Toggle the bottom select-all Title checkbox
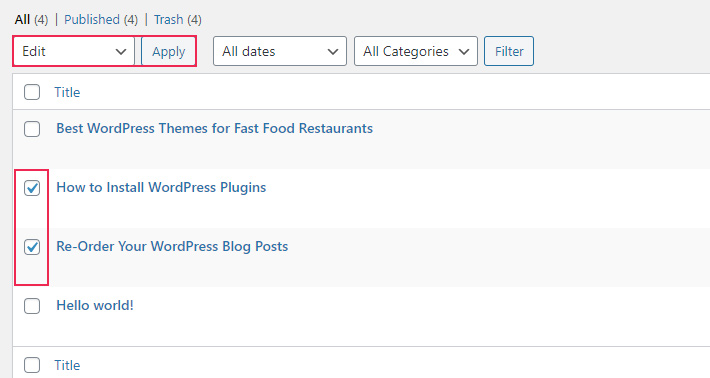This screenshot has height=378, width=710. (32, 365)
